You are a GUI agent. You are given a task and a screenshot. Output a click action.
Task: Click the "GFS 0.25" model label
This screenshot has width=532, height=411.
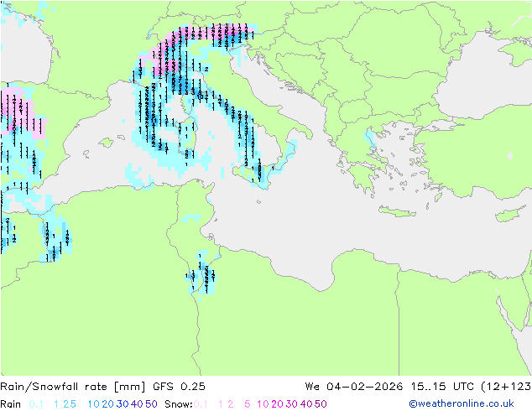pos(179,387)
